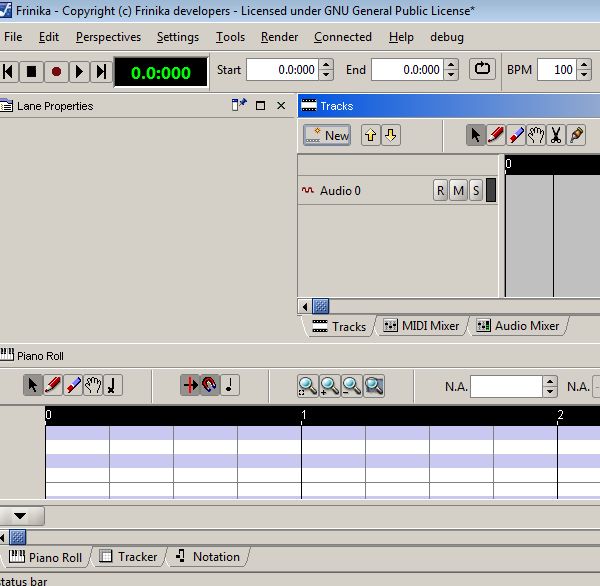Expand the dropdown arrow below piano roll grid

point(21,516)
